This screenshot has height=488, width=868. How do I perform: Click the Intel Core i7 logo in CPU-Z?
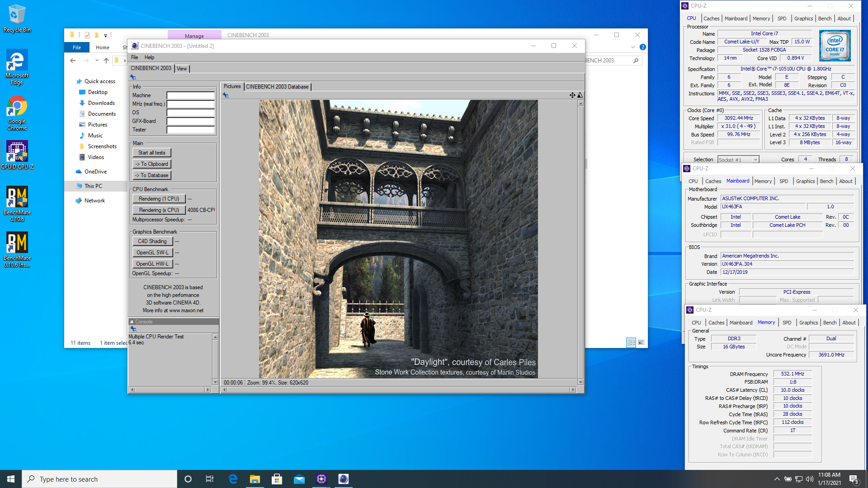[x=835, y=46]
